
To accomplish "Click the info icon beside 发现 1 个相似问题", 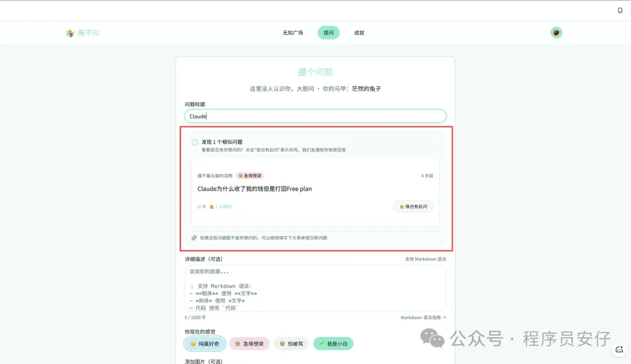I will tap(195, 142).
